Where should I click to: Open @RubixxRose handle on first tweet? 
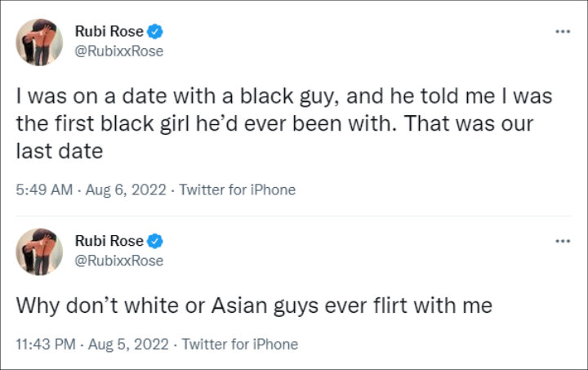[x=119, y=51]
